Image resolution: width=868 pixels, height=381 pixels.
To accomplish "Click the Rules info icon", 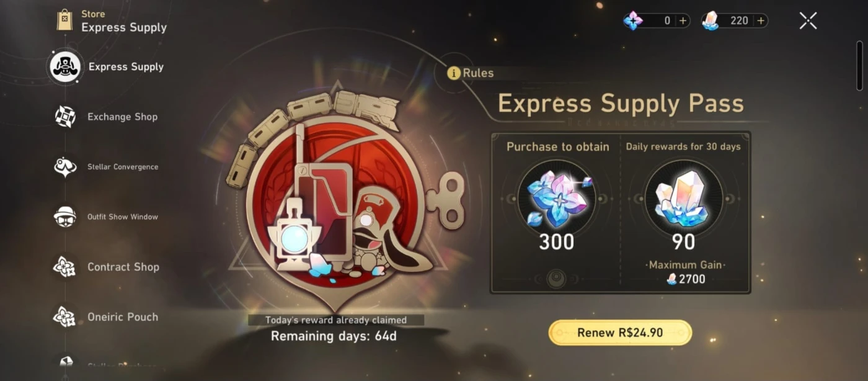I will [x=454, y=73].
